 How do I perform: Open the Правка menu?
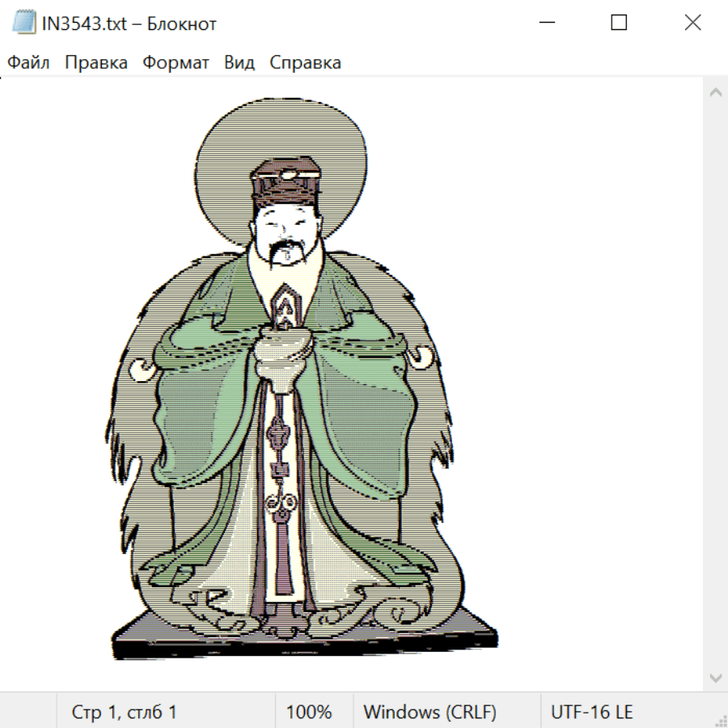96,63
